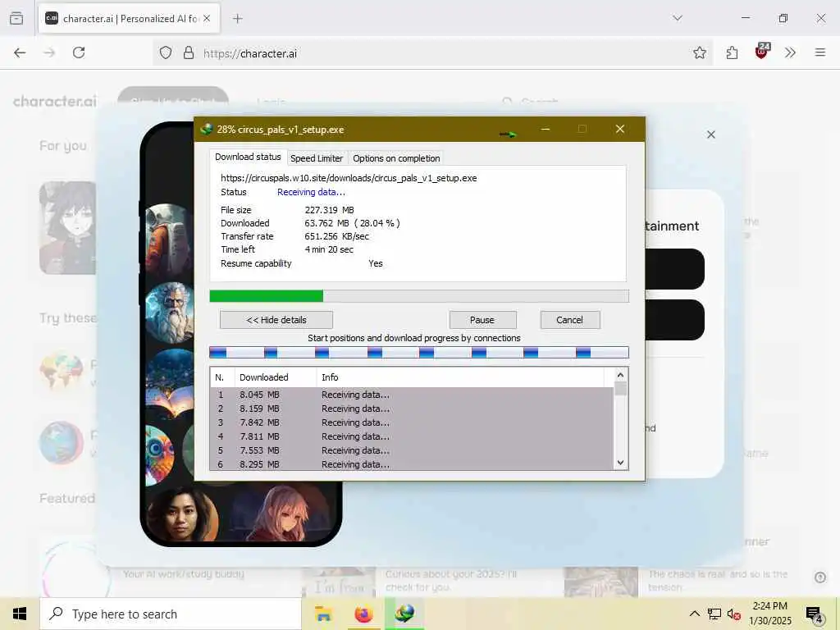The height and width of the screenshot is (630, 840).
Task: Pause the circus_pals download
Action: pos(482,320)
